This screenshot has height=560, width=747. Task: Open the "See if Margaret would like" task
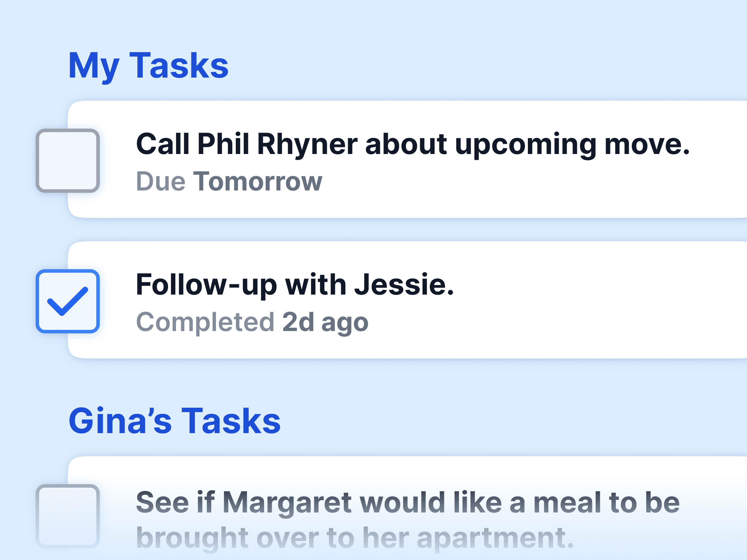click(x=407, y=503)
